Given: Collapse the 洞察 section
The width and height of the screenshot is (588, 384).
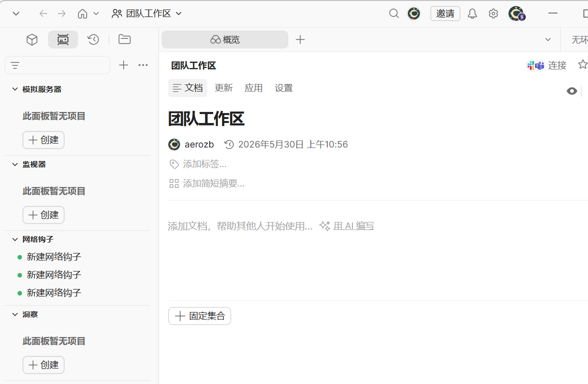Looking at the screenshot, I should click(x=15, y=314).
